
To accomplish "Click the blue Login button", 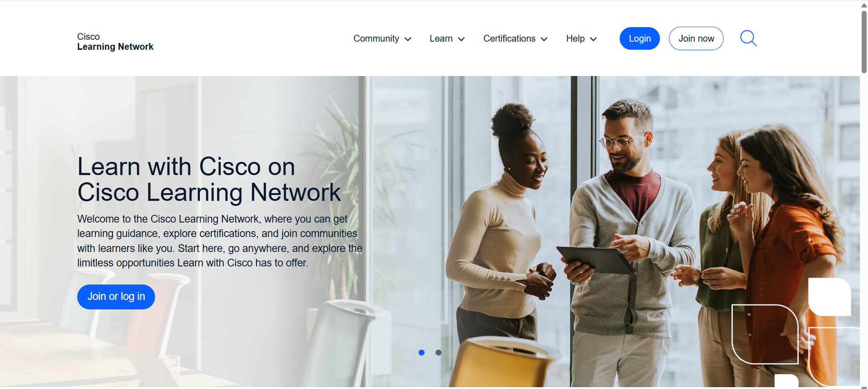I will (x=640, y=38).
